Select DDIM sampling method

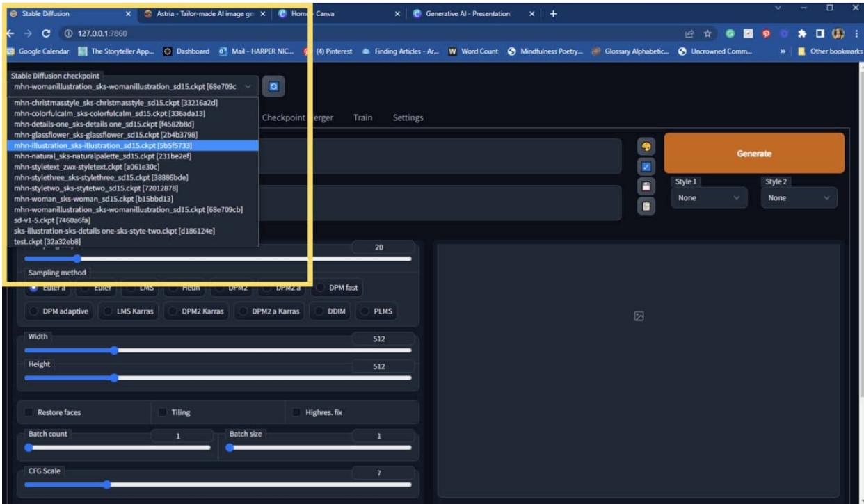[333, 311]
